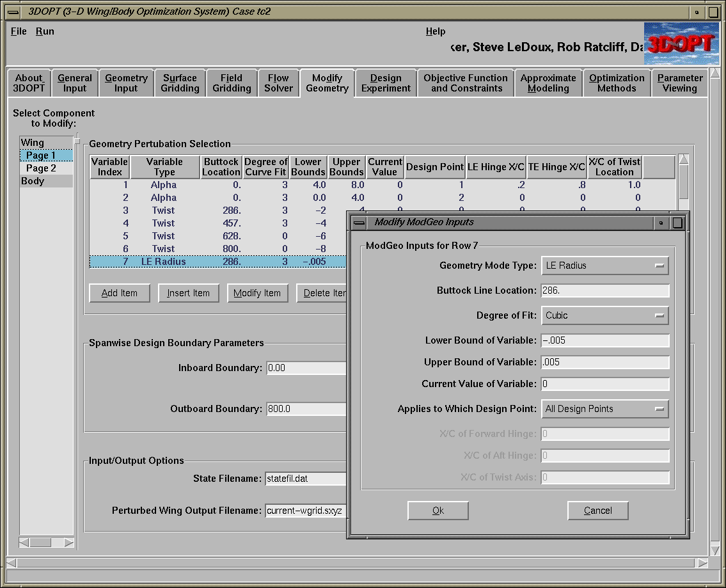Switch to the Approximate Modeling tab
The image size is (726, 588).
pyautogui.click(x=548, y=83)
